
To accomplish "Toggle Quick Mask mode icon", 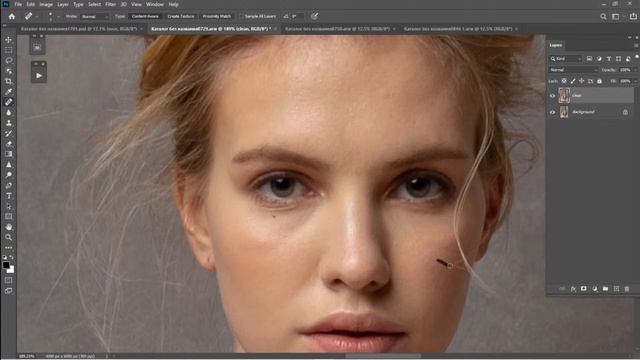I will point(9,280).
